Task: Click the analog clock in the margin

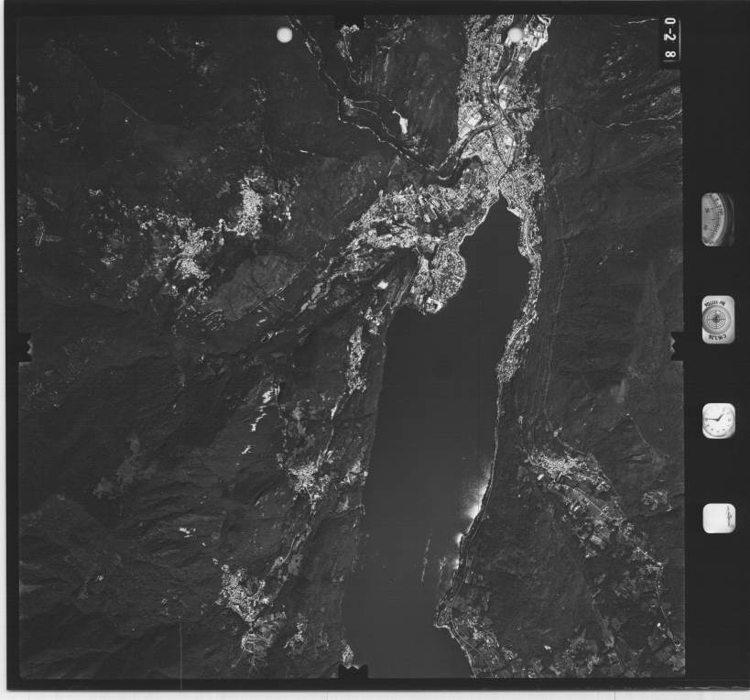Action: [718, 421]
